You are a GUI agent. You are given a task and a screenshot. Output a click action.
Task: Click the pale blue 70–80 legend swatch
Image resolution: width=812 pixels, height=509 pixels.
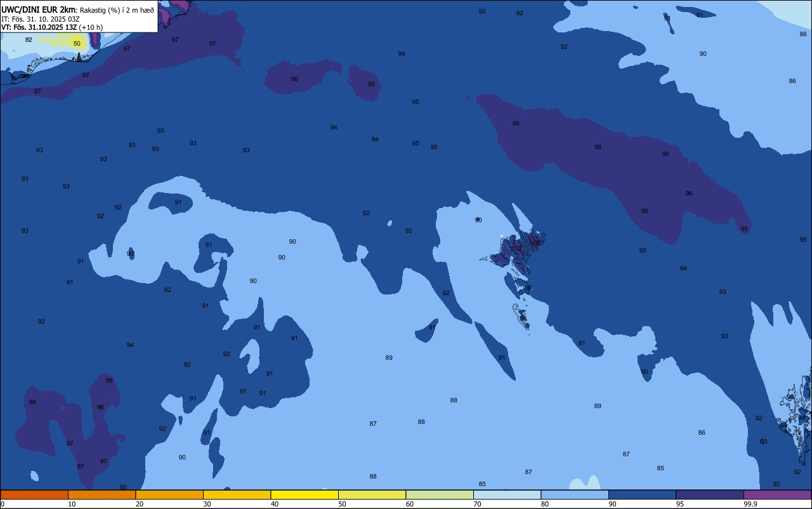coord(507,494)
